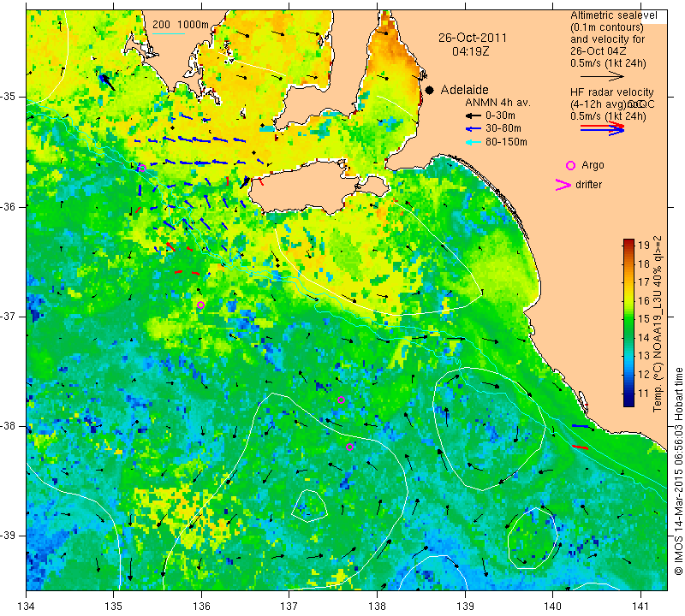
Task: Click the colorbar title Temp. NOAA19_L3U
Action: click(x=658, y=323)
